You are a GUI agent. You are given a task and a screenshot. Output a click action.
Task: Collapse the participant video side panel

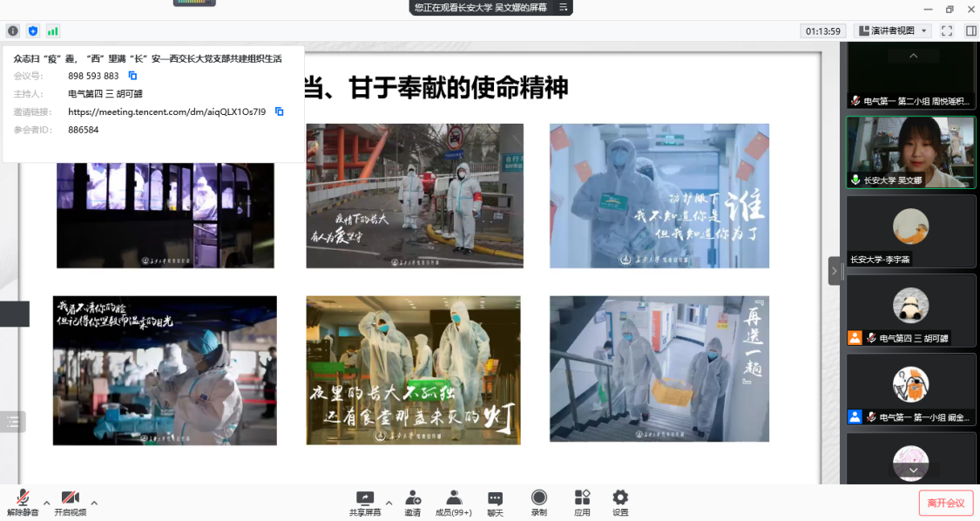[834, 271]
